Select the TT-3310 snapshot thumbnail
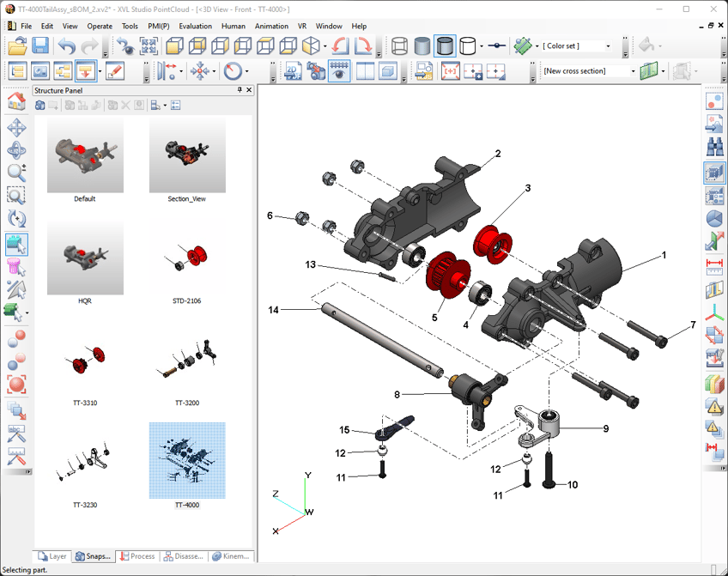Viewport: 728px width, 576px height. [84, 361]
